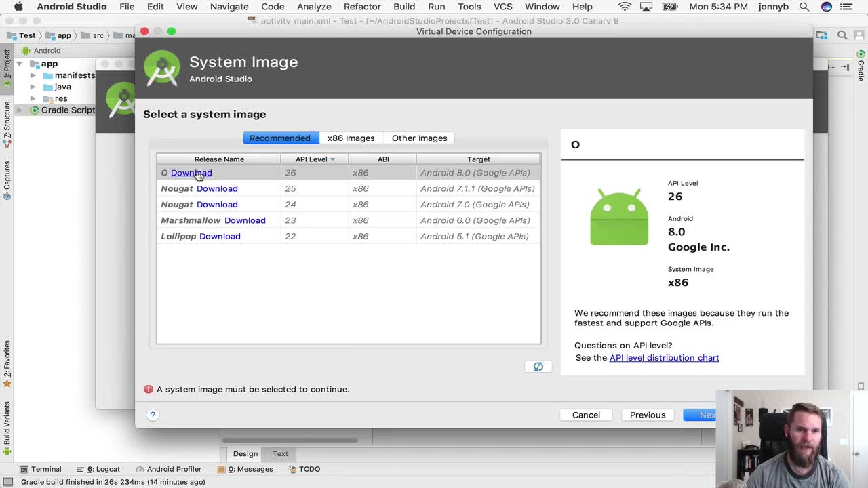This screenshot has height=488, width=868.
Task: Open the Navigate menu
Action: click(229, 7)
